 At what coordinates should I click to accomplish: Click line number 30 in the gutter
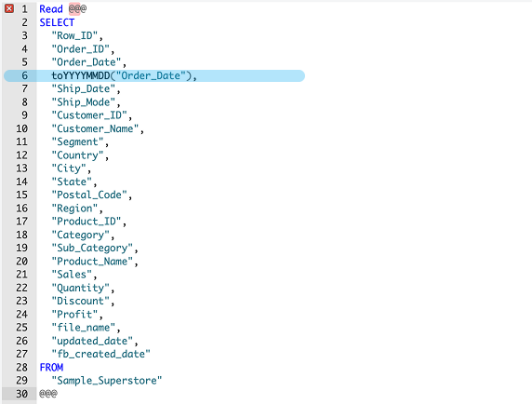click(x=21, y=394)
